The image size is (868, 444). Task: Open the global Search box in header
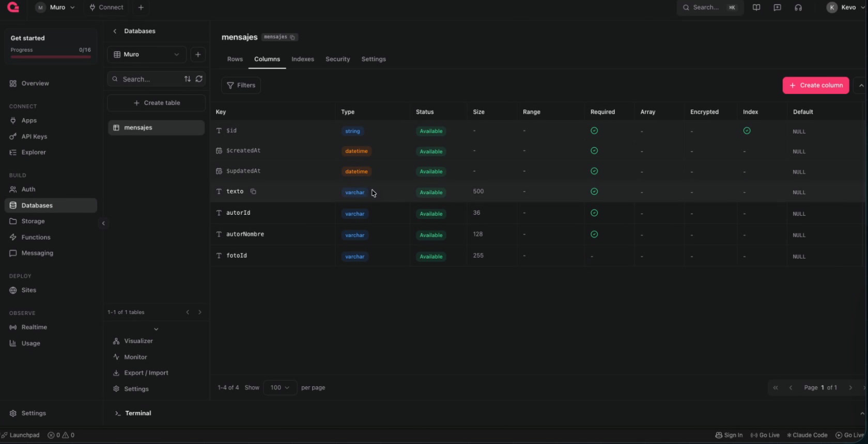tap(710, 7)
